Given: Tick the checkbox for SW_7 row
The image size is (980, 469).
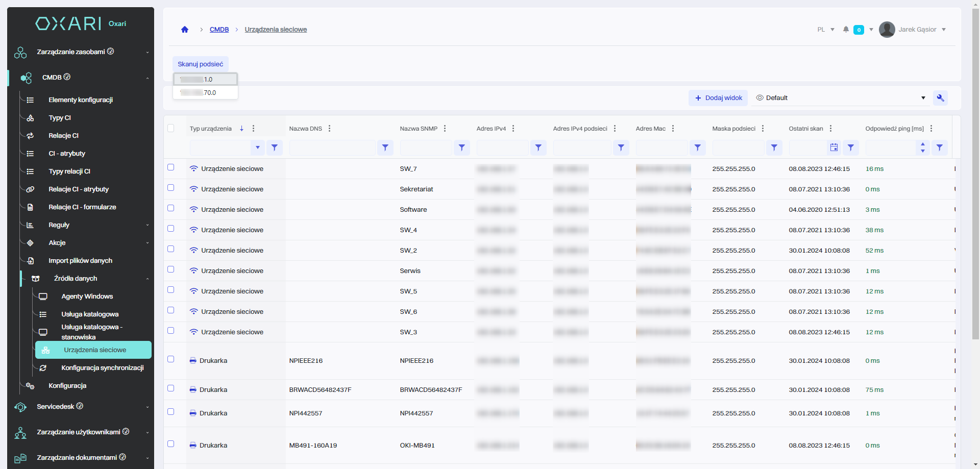Looking at the screenshot, I should [x=171, y=167].
